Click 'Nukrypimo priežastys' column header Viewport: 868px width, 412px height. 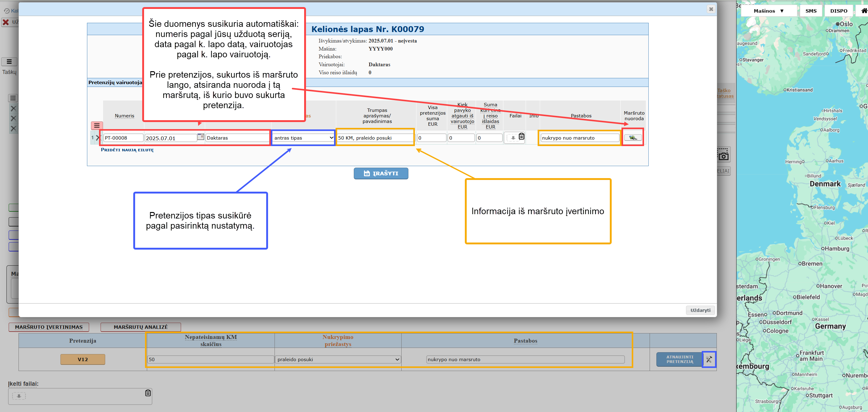pos(338,340)
